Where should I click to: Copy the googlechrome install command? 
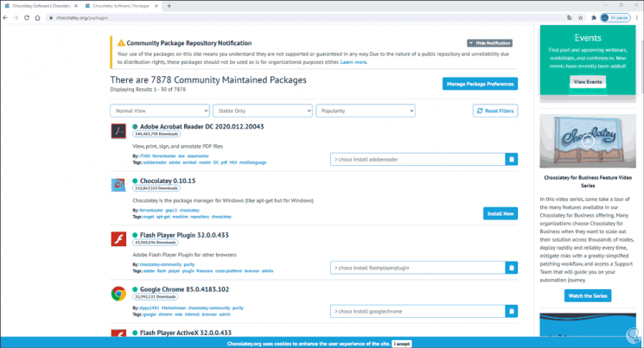(512, 311)
